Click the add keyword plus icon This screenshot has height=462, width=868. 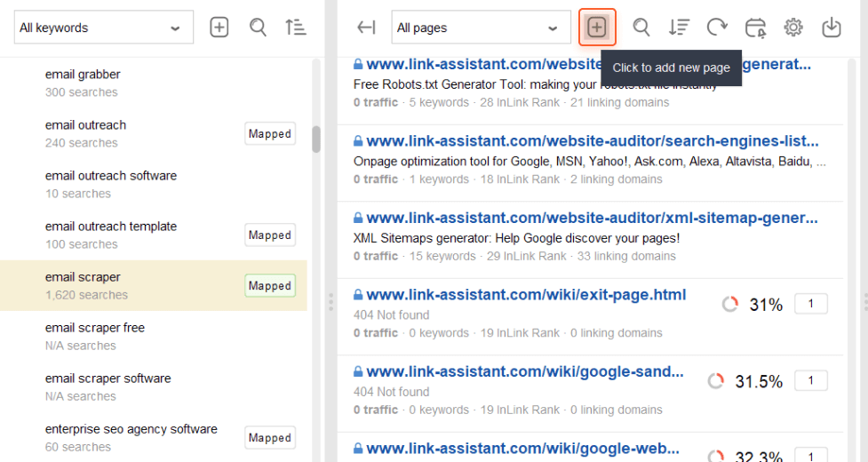coord(219,28)
